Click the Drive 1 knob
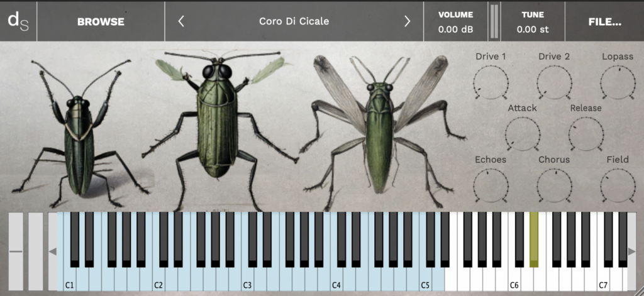 (491, 82)
